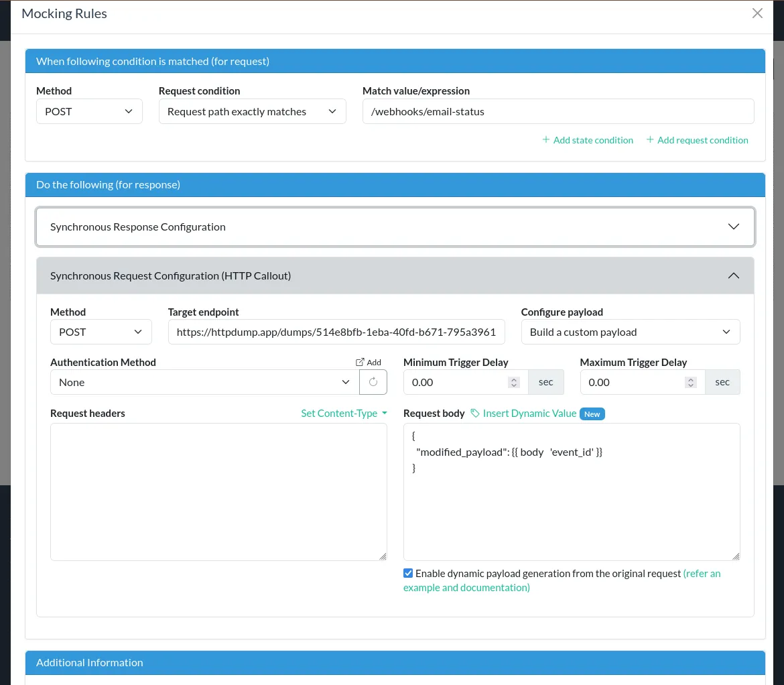The width and height of the screenshot is (784, 685).
Task: Open the Authentication Method dropdown
Action: (201, 381)
